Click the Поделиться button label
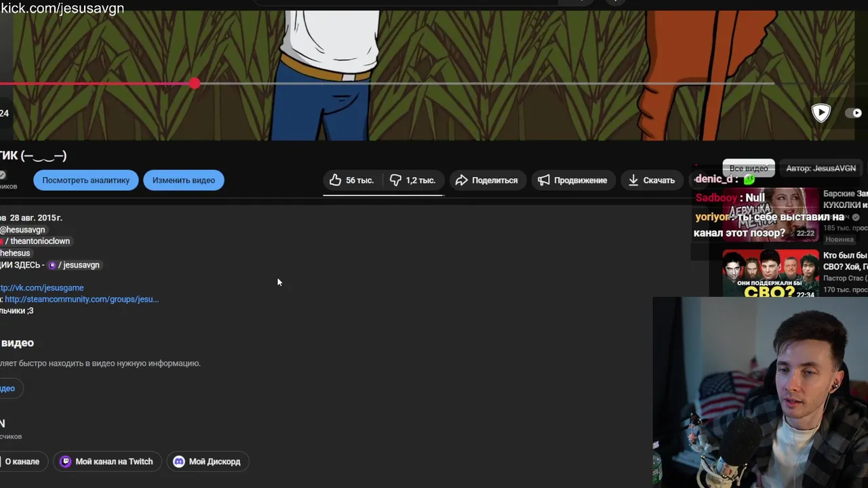 (x=494, y=180)
